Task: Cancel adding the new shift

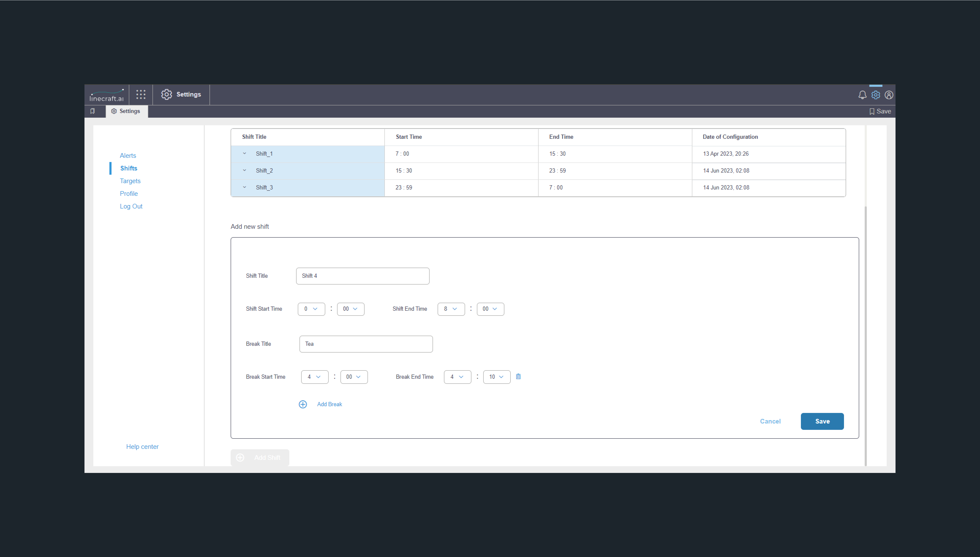Action: pos(770,421)
